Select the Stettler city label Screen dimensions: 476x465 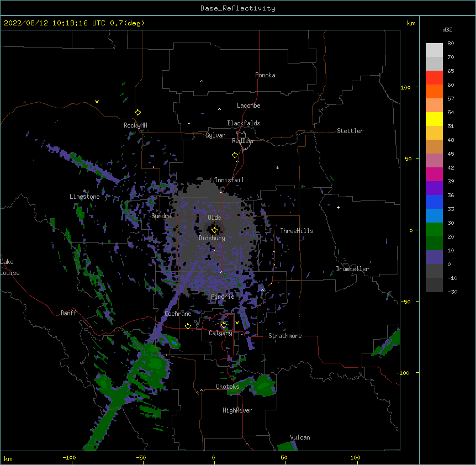click(350, 131)
